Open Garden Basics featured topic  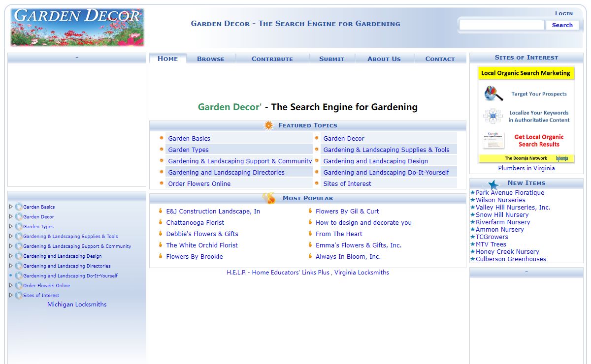(x=189, y=139)
